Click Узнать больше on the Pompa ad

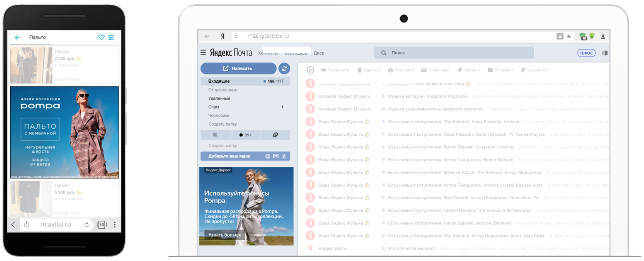pos(225,235)
